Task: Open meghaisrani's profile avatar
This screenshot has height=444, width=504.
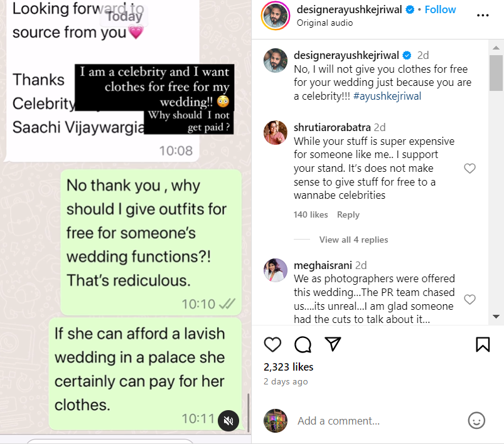Action: [x=276, y=270]
